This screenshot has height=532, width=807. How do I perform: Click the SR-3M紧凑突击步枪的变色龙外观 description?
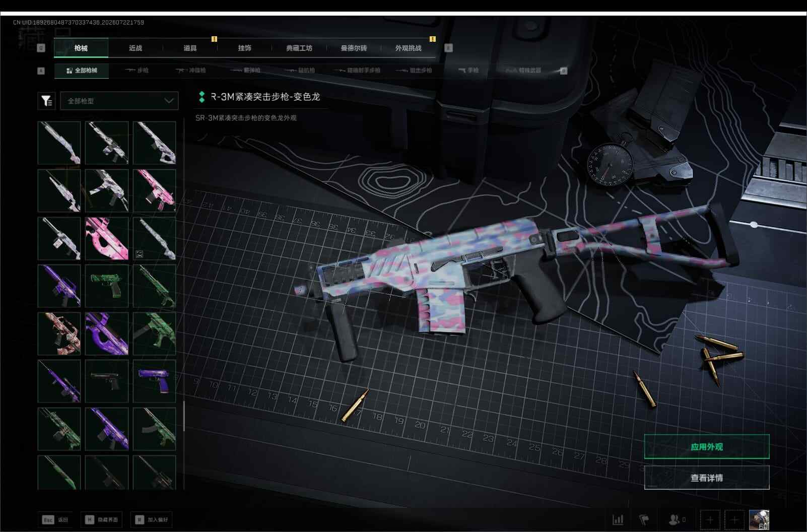[246, 118]
